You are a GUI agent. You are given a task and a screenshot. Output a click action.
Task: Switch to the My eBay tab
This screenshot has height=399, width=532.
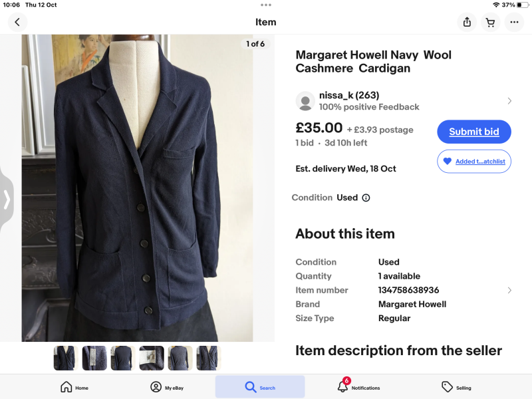point(166,387)
